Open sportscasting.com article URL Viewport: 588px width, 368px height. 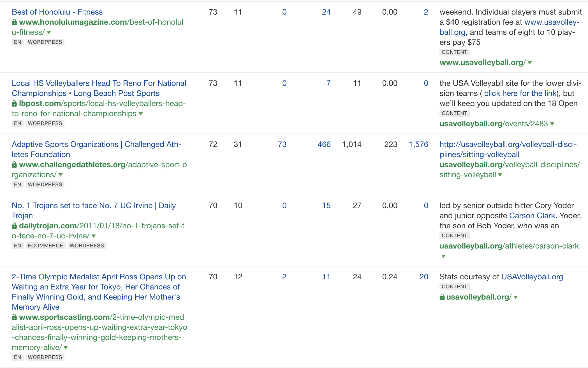tap(99, 332)
